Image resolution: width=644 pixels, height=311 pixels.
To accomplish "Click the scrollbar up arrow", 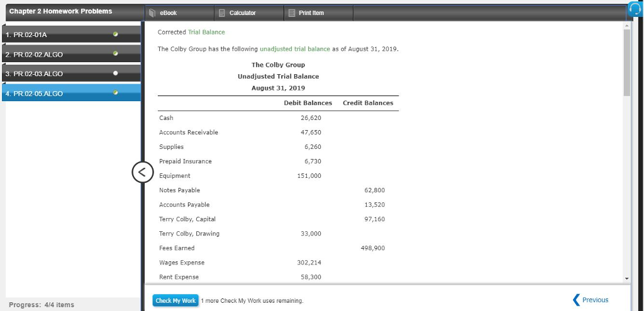I will point(626,25).
